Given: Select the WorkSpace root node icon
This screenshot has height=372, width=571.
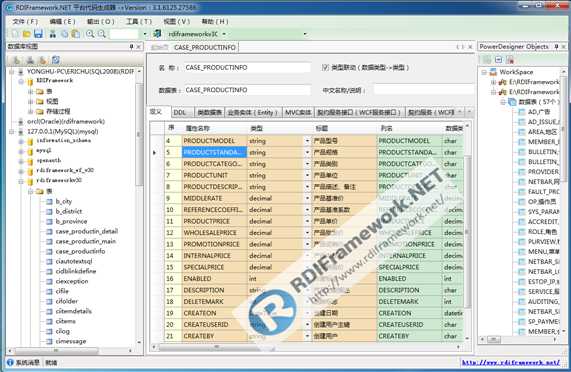Looking at the screenshot, I should click(x=493, y=72).
